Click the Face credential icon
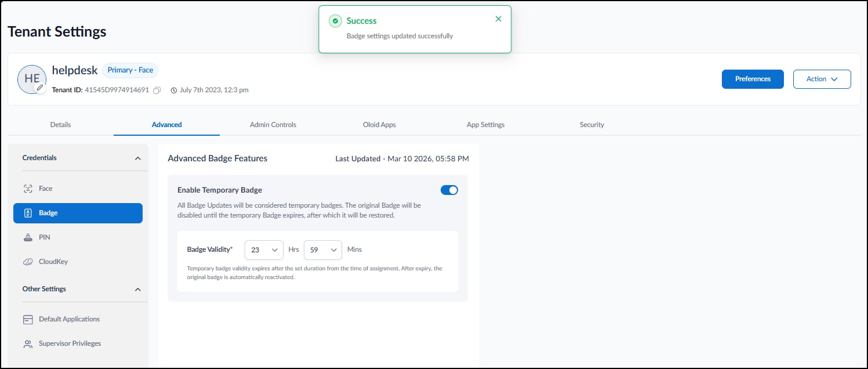This screenshot has width=868, height=369. coord(28,189)
